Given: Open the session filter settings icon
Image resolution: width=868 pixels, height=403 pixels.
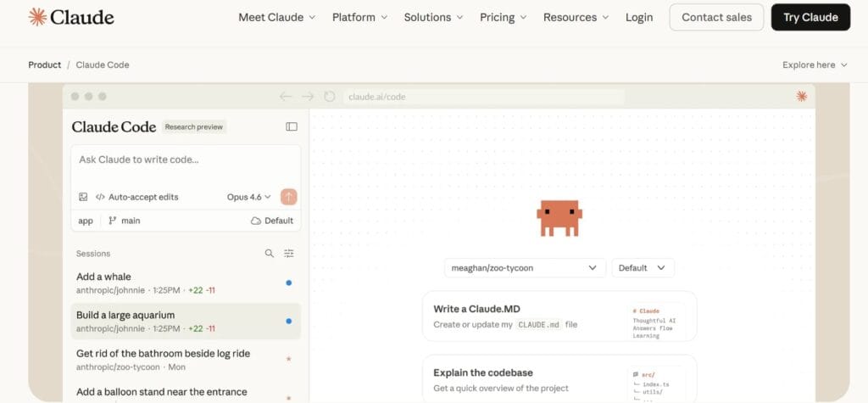Looking at the screenshot, I should coord(289,253).
